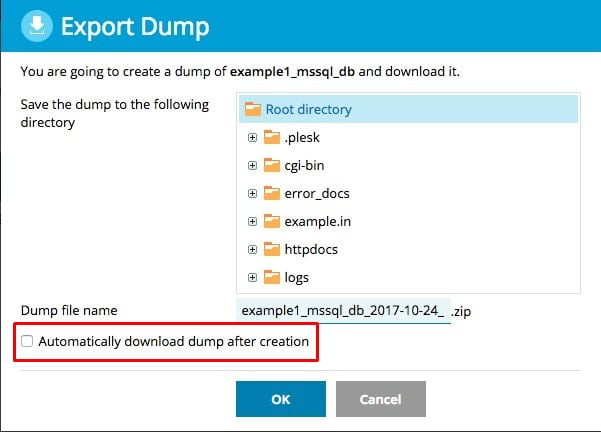The height and width of the screenshot is (432, 601).
Task: Expand the .plesk directory node
Action: [x=253, y=137]
